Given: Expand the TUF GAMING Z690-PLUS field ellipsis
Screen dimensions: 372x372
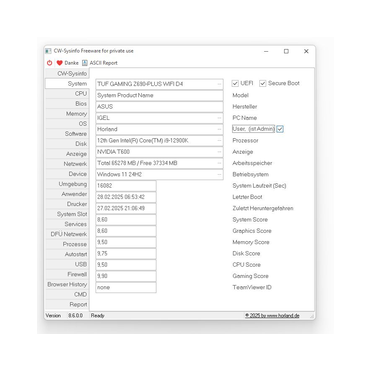Looking at the screenshot, I should (x=219, y=84).
